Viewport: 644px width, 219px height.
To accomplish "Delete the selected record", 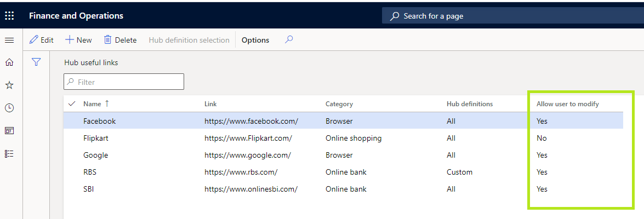I will (x=120, y=40).
